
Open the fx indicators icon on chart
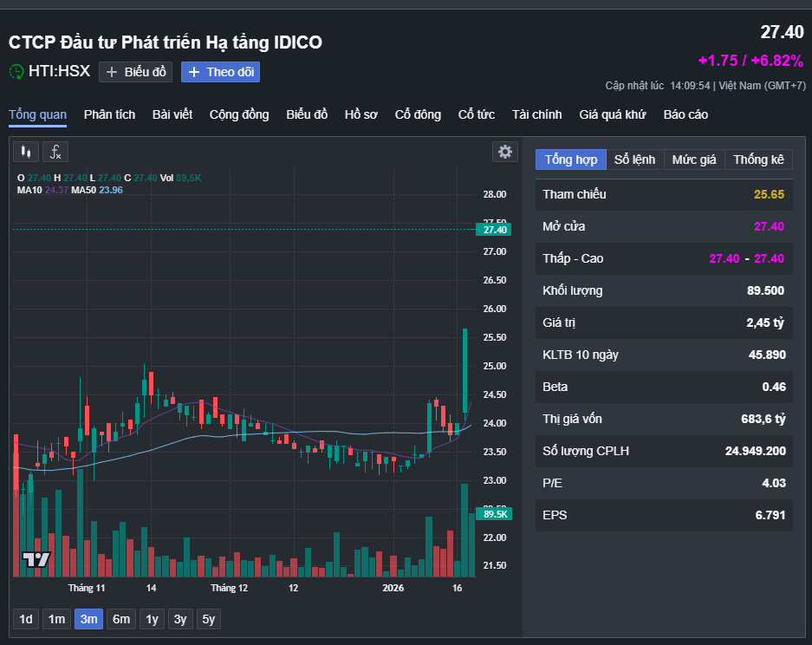pyautogui.click(x=55, y=152)
